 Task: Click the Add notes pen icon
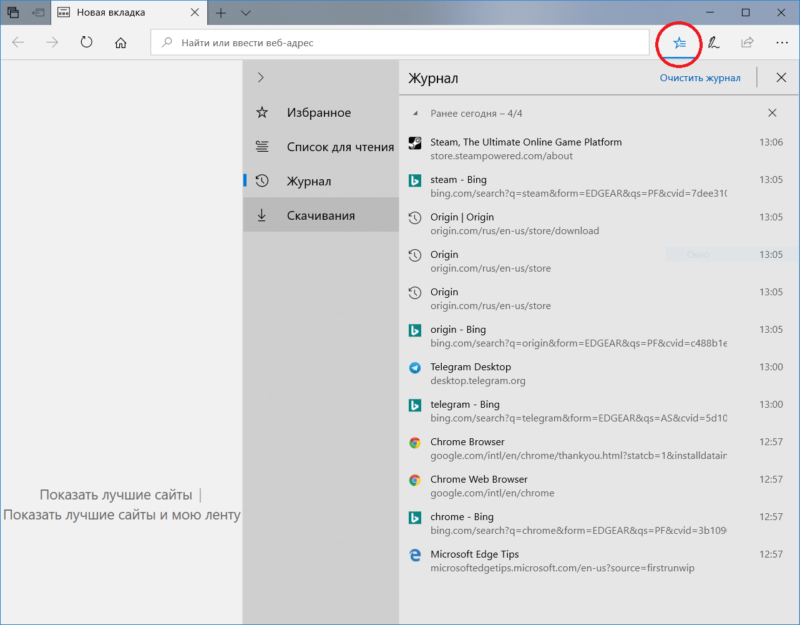[x=713, y=43]
